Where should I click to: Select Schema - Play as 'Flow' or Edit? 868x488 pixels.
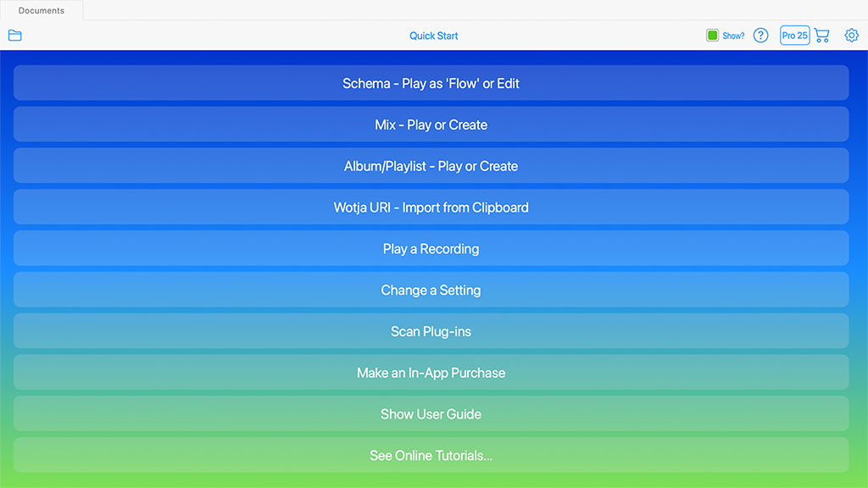click(x=431, y=83)
